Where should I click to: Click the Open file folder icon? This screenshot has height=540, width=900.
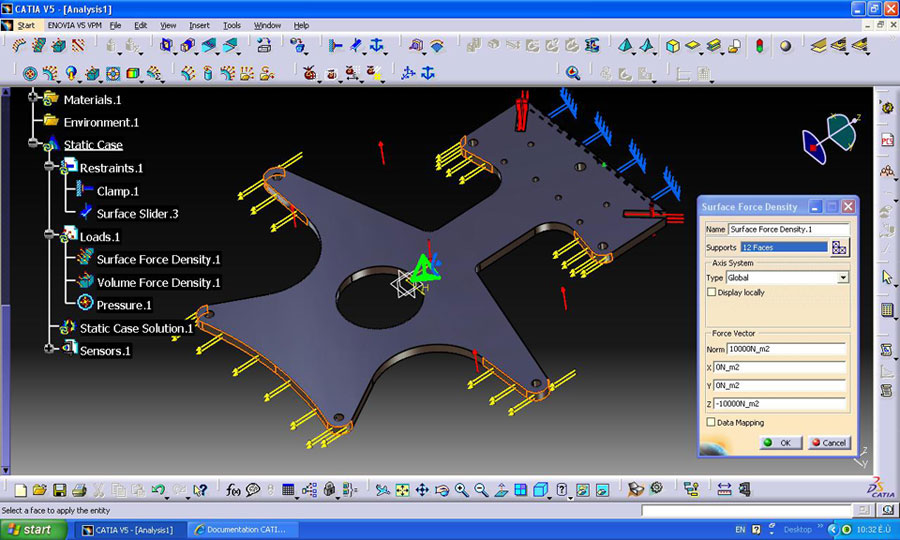(x=40, y=490)
